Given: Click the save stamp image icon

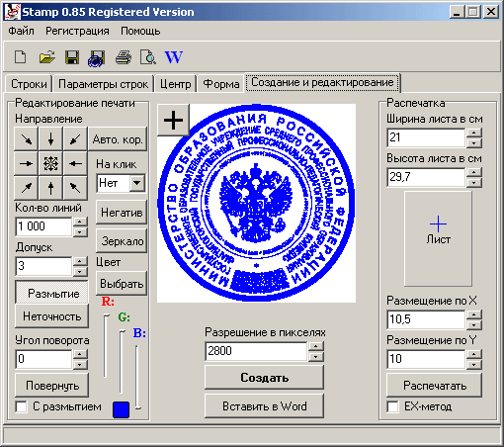Looking at the screenshot, I should coord(97,58).
